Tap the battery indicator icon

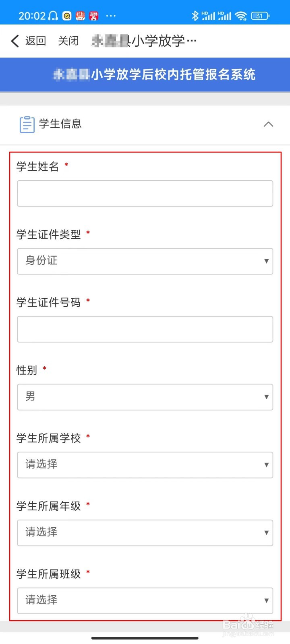260,16
